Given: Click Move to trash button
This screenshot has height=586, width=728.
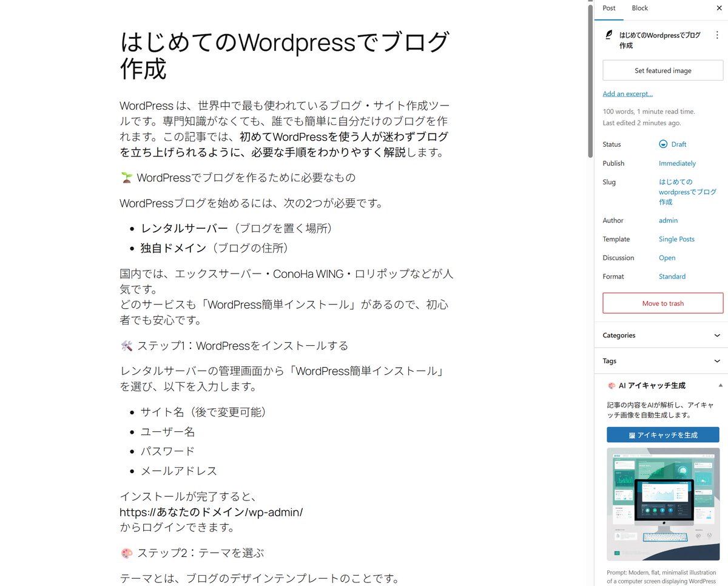Looking at the screenshot, I should pyautogui.click(x=663, y=303).
